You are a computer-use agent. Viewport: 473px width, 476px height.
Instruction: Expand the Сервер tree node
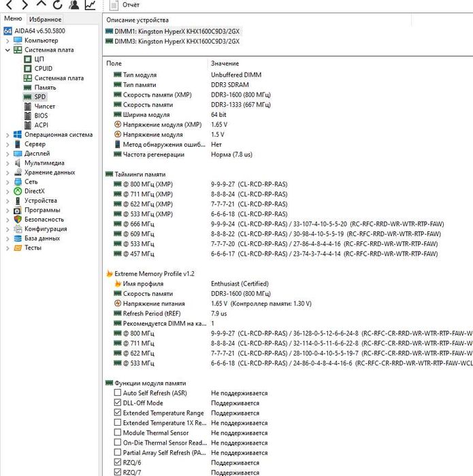pos(7,144)
